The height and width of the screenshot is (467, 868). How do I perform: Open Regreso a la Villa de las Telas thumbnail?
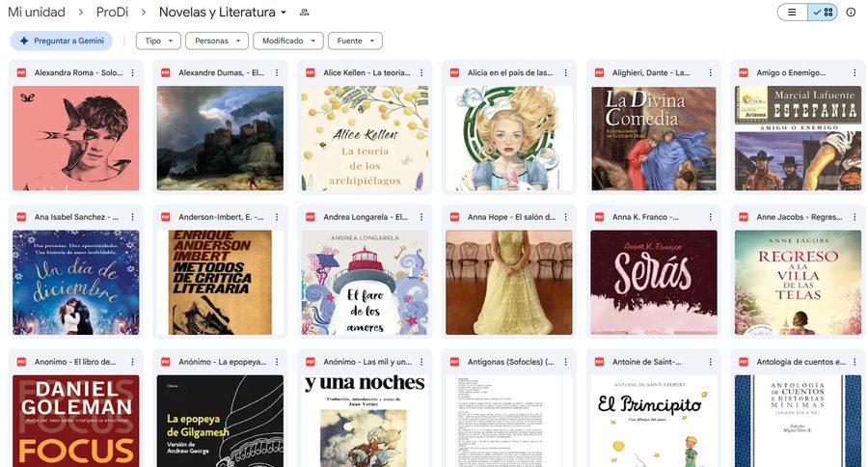(799, 283)
